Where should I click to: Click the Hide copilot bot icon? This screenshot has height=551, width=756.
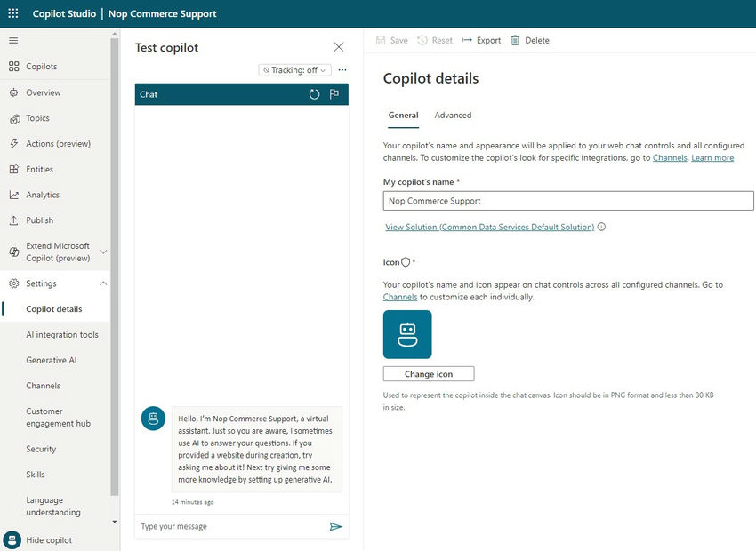[12, 540]
